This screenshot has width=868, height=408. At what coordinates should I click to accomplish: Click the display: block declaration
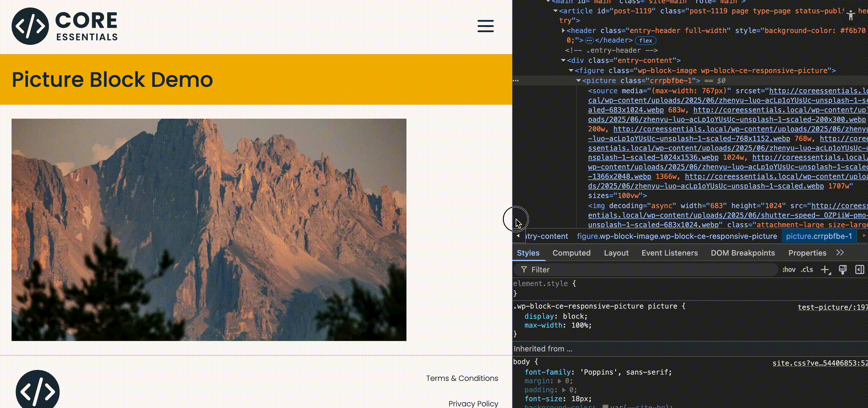[556, 316]
